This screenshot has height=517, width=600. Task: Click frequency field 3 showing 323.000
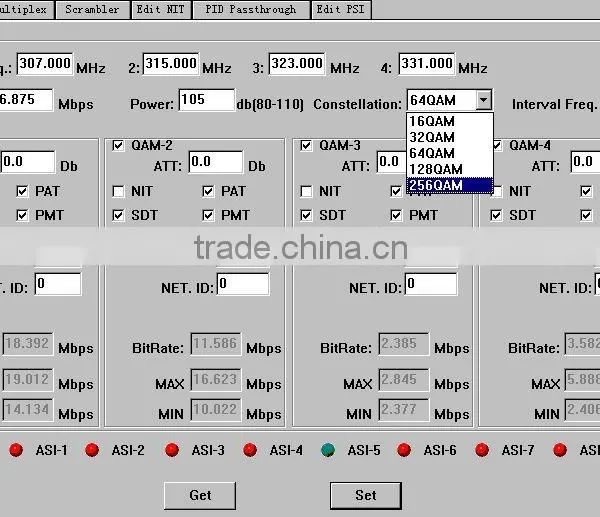[x=297, y=64]
